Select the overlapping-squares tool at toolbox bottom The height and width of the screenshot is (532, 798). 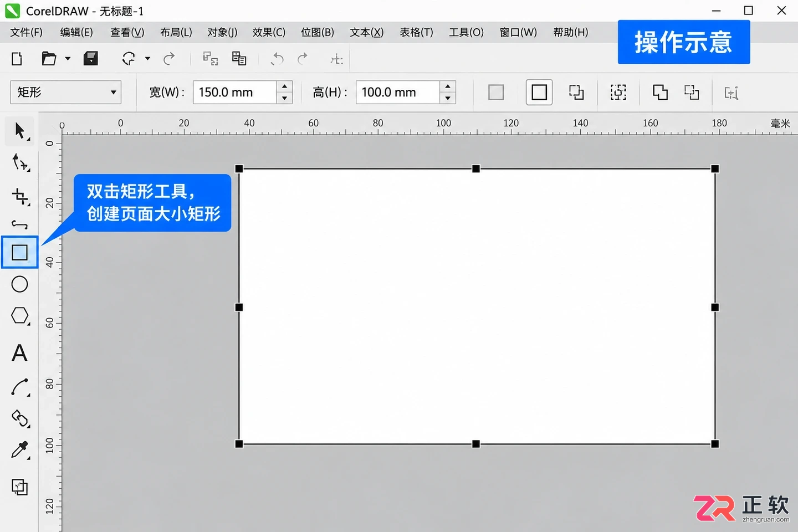[19, 487]
